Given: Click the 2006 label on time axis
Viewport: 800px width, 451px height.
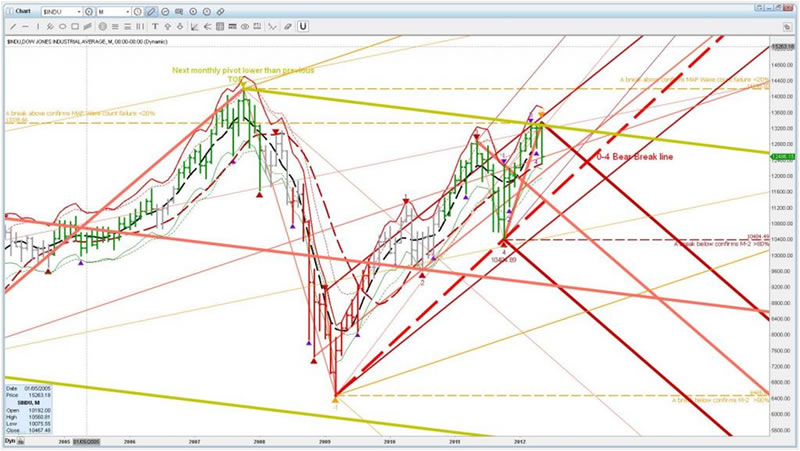Looking at the screenshot, I should click(130, 441).
